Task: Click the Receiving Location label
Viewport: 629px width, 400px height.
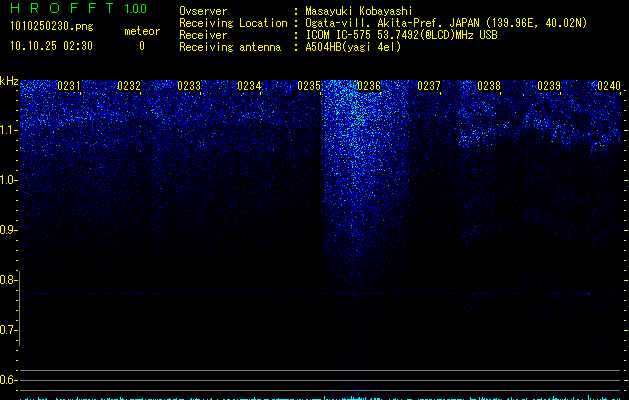Action: pyautogui.click(x=233, y=23)
